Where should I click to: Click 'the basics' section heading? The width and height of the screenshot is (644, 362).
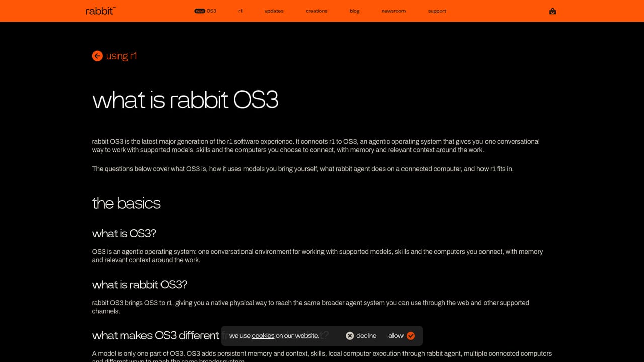tap(126, 203)
